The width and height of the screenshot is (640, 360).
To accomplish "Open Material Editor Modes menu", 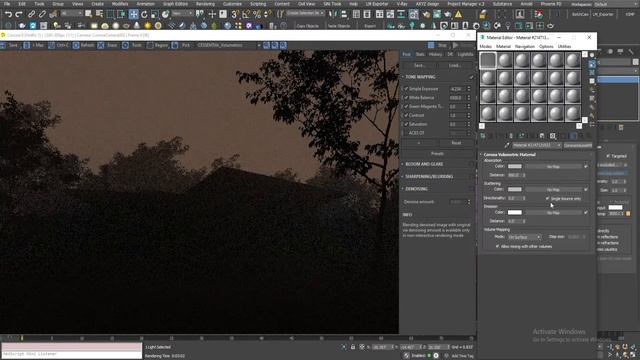I will (485, 47).
